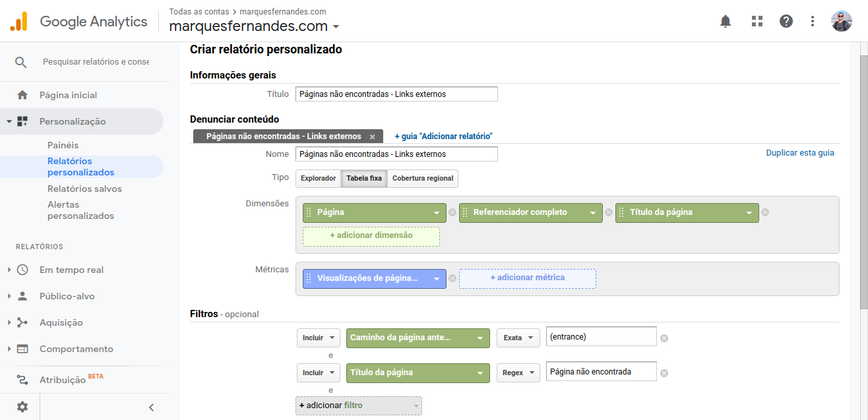Click the Duplicar esta guia link
This screenshot has width=868, height=420.
(800, 153)
